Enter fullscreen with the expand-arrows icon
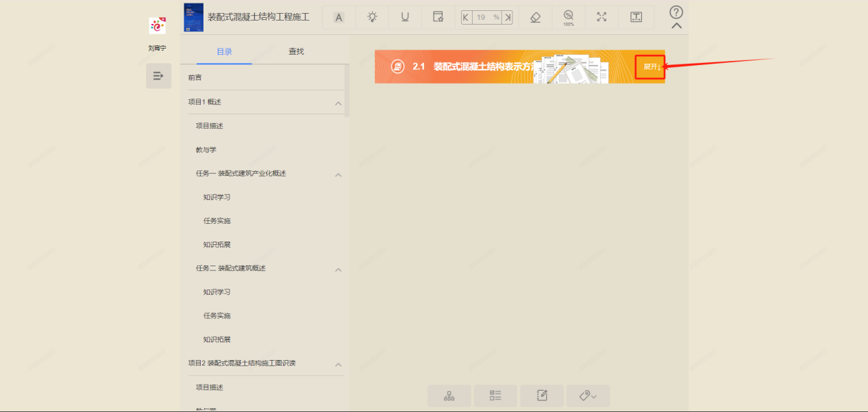868x412 pixels. click(602, 17)
